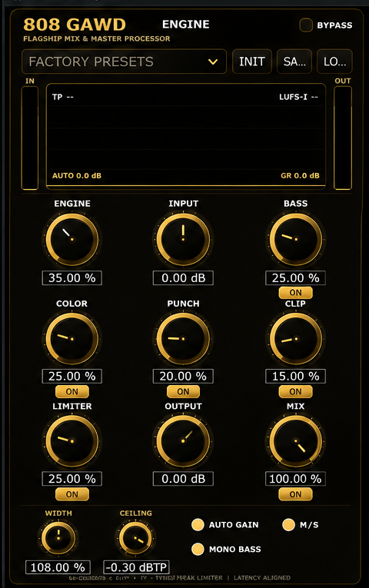Click the MIX knob

coord(295,441)
